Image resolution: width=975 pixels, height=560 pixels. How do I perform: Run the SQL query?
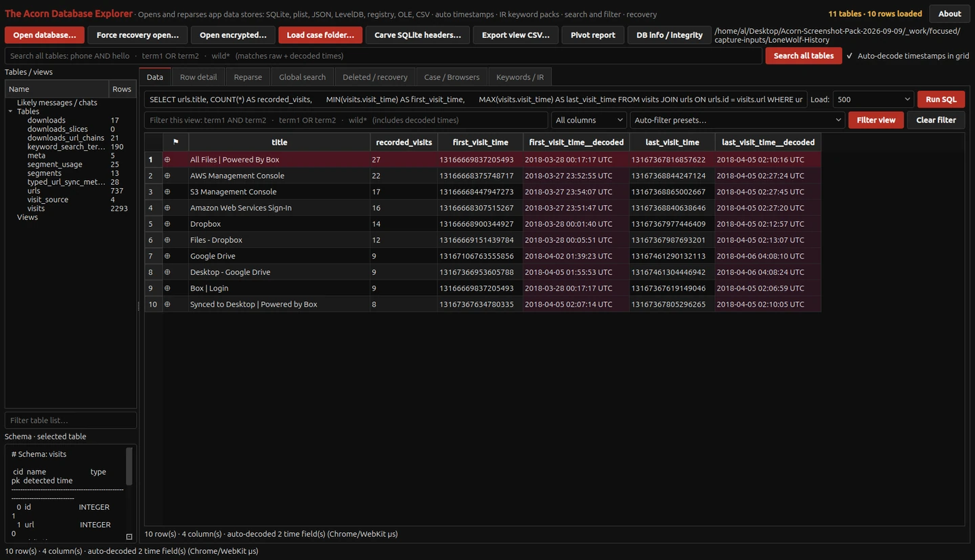(x=941, y=100)
